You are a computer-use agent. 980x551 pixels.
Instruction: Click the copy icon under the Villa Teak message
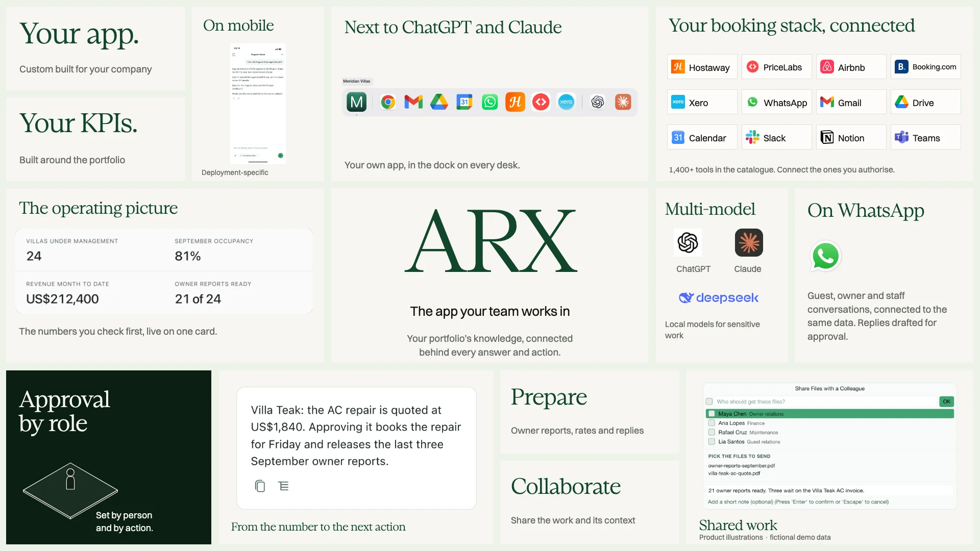click(x=260, y=486)
